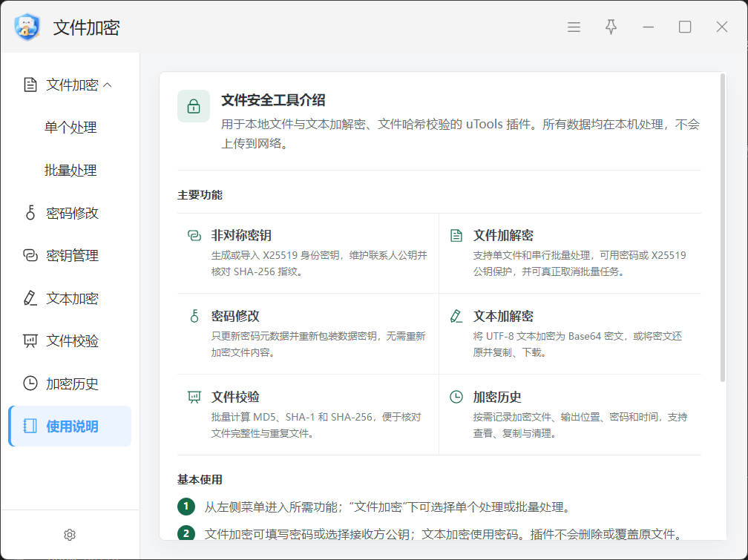Click the 文件加解密 feature card icon
748x560 pixels.
[456, 236]
